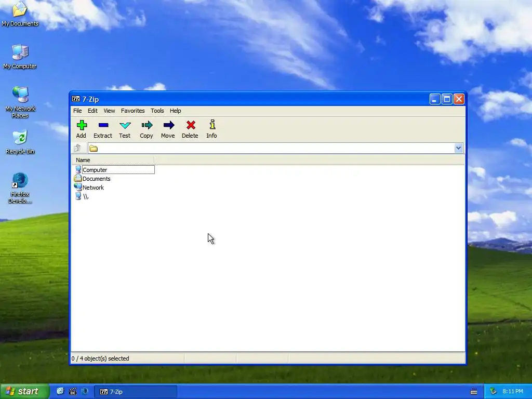Select the My Computer desktop icon
The image size is (532, 399).
click(x=20, y=57)
